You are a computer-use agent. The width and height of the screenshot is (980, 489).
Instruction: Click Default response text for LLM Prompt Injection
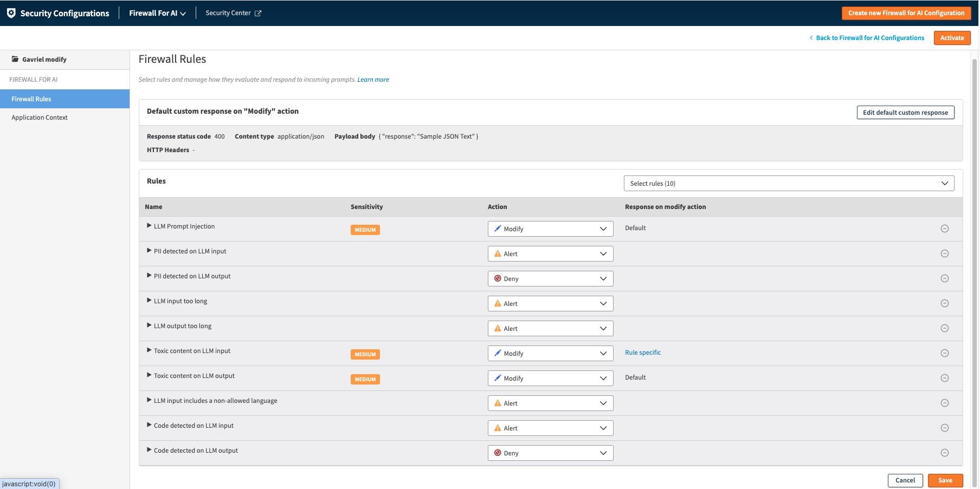click(x=635, y=228)
